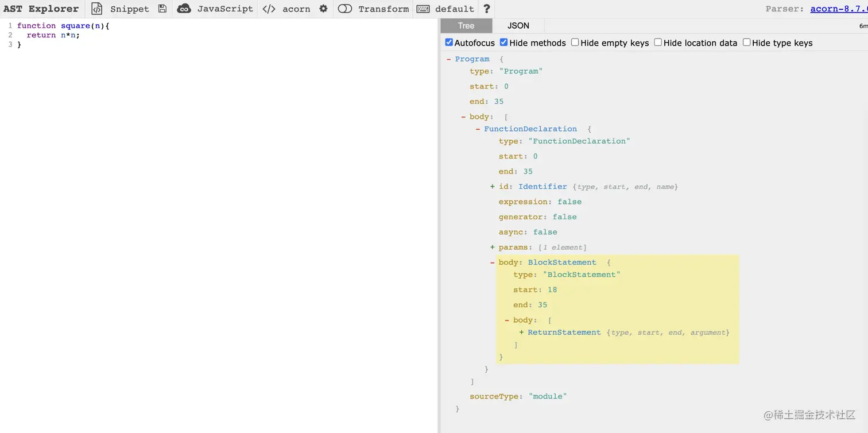Screen dimensions: 868x433
Task: Click the FunctionDeclaration node name
Action: click(x=530, y=129)
